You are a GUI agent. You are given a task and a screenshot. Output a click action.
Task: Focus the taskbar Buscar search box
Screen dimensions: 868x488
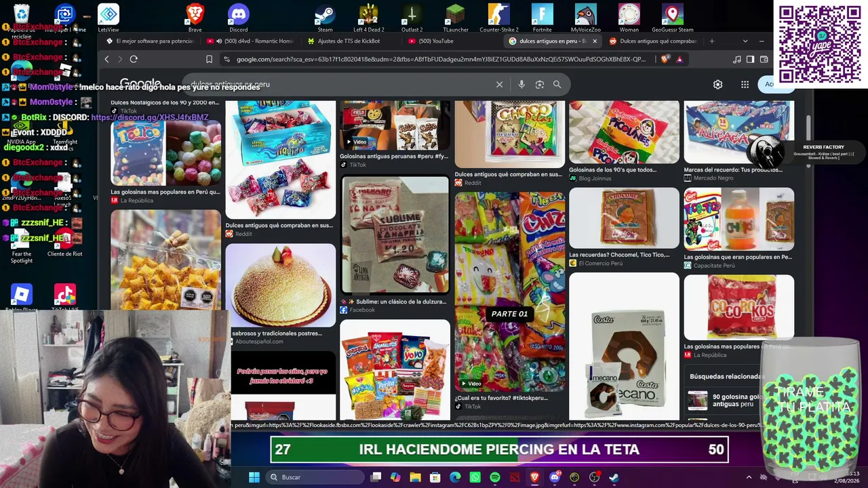[316, 477]
